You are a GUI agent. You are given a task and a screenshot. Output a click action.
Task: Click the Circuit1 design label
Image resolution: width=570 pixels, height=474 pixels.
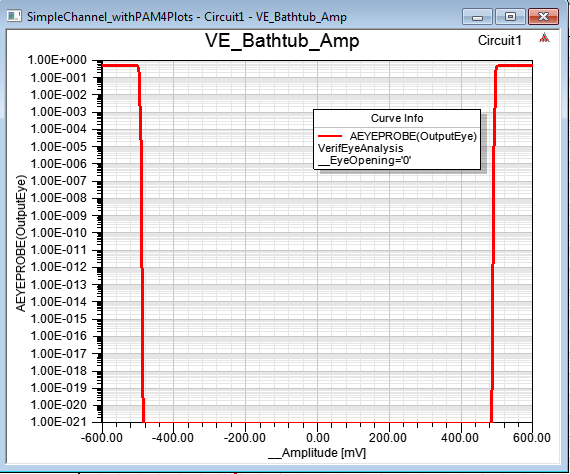tap(499, 40)
